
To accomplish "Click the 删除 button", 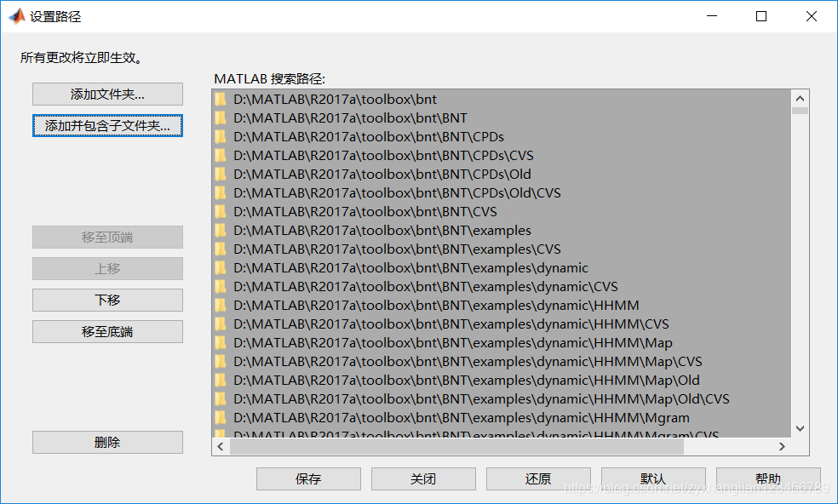I will pos(107,442).
